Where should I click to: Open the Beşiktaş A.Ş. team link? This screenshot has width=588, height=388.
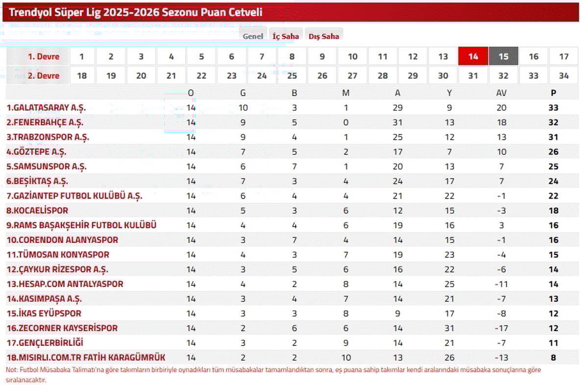[37, 181]
